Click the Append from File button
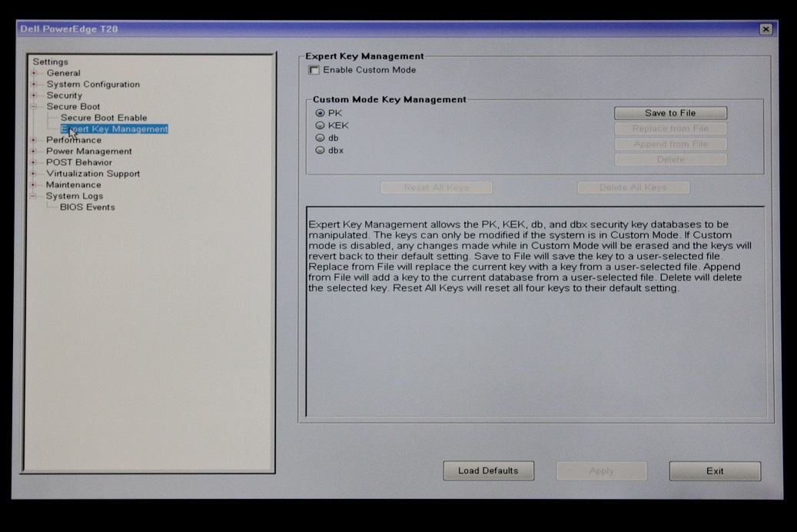 670,144
